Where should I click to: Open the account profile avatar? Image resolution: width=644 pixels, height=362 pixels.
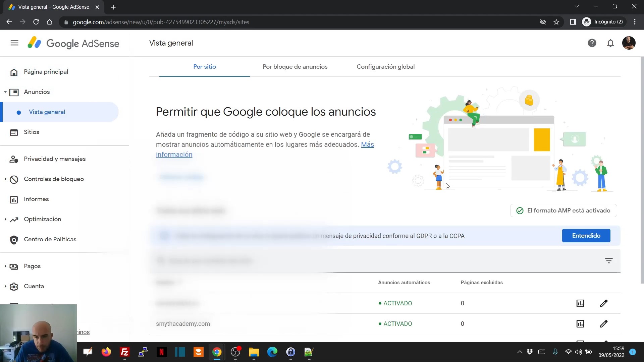tap(629, 43)
